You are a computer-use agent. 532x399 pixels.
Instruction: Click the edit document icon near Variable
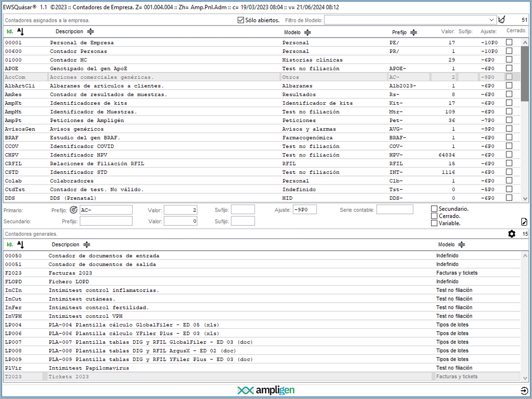pyautogui.click(x=524, y=222)
